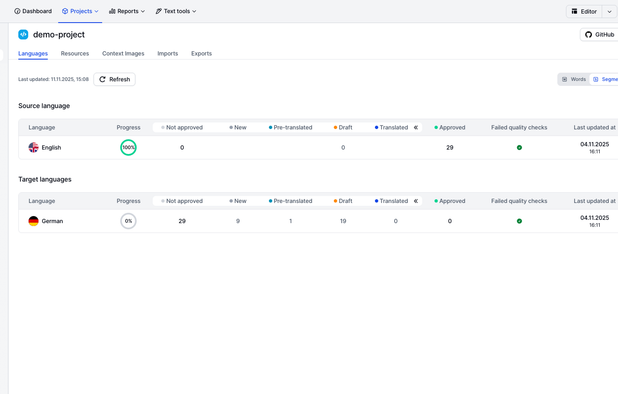
Task: Click the Last updated timestamp text
Action: pos(53,79)
